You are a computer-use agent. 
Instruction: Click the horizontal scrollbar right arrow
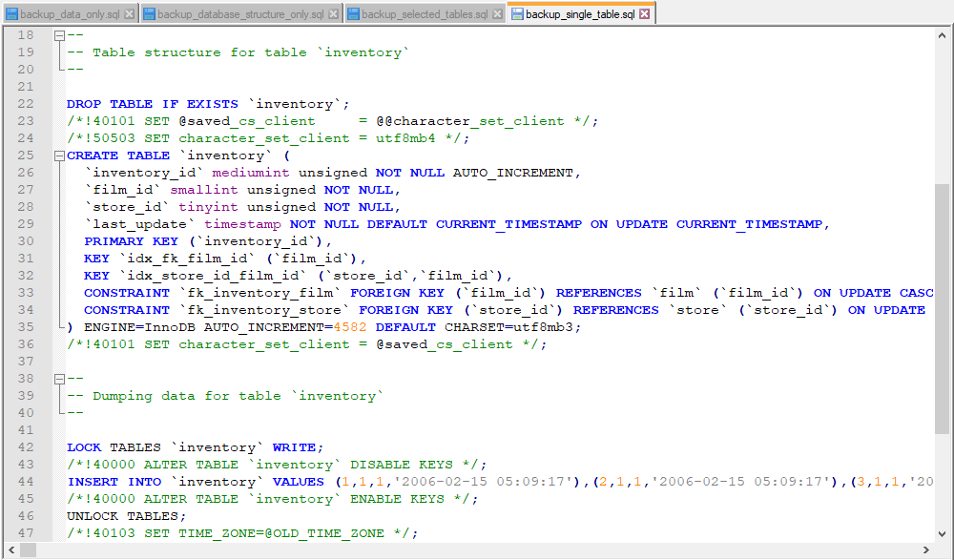pyautogui.click(x=926, y=550)
